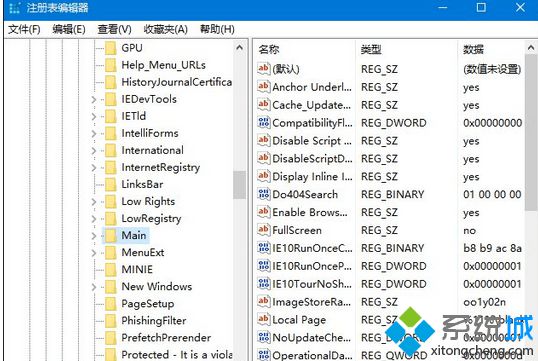Expand the Main tree node

[94, 236]
